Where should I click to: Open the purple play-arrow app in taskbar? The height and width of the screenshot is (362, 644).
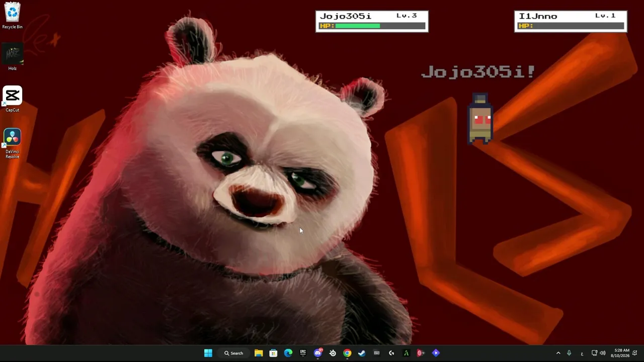pos(436,353)
